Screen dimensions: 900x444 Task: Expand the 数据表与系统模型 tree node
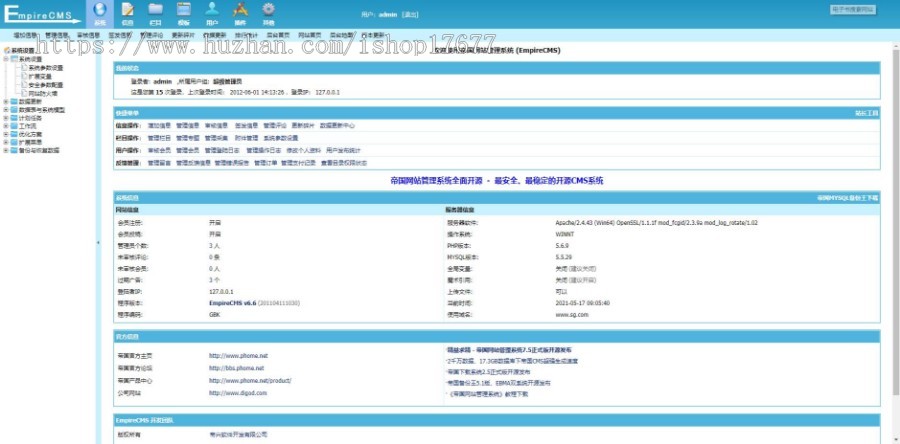[6, 110]
